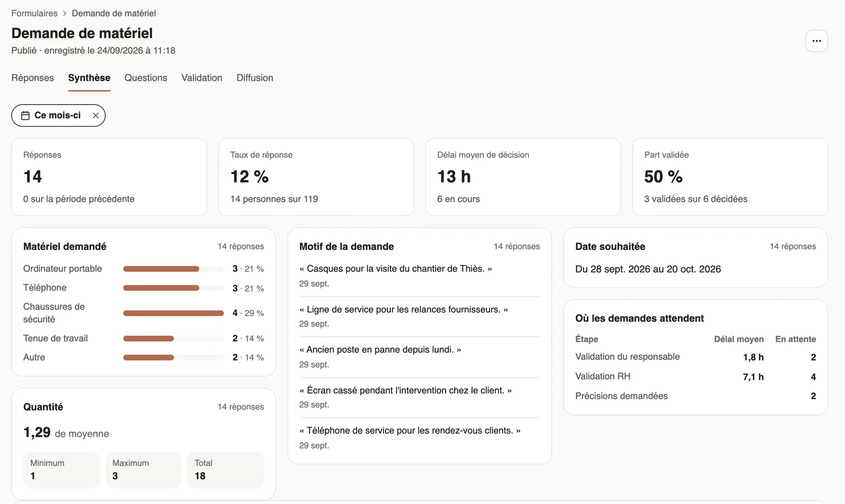The image size is (845, 504).
Task: Click the Chaussures de sécurité progress bar
Action: click(x=173, y=313)
